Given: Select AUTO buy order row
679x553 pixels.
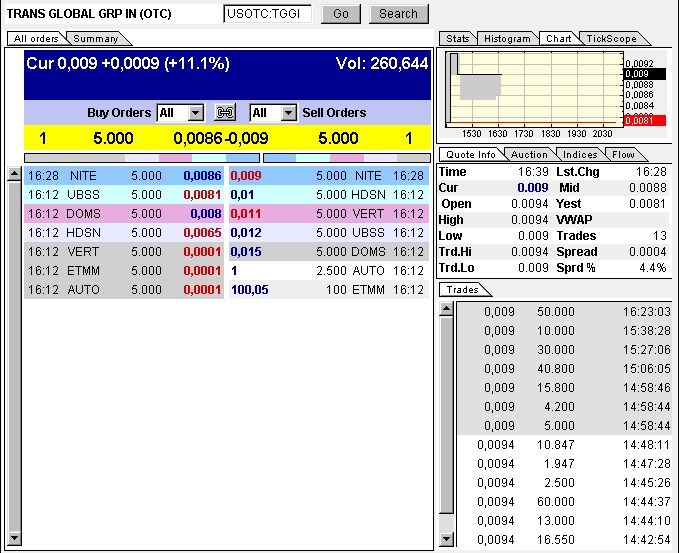Looking at the screenshot, I should (124, 290).
